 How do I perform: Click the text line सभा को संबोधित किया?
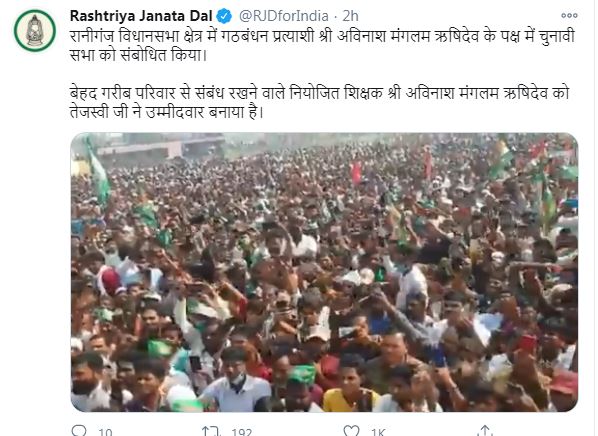pyautogui.click(x=138, y=55)
